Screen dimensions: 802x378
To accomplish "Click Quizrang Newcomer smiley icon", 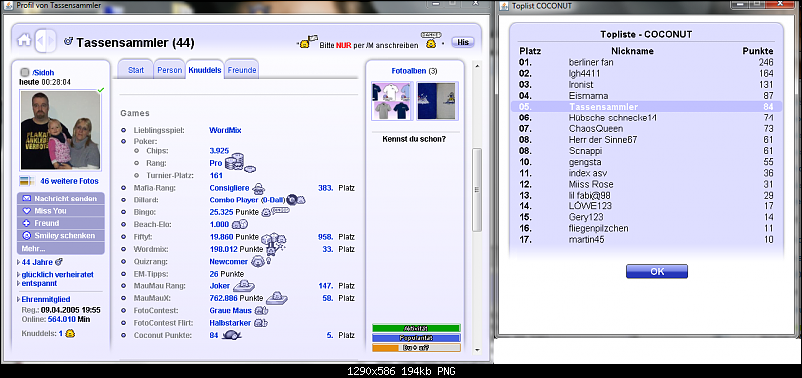I will click(x=260, y=261).
